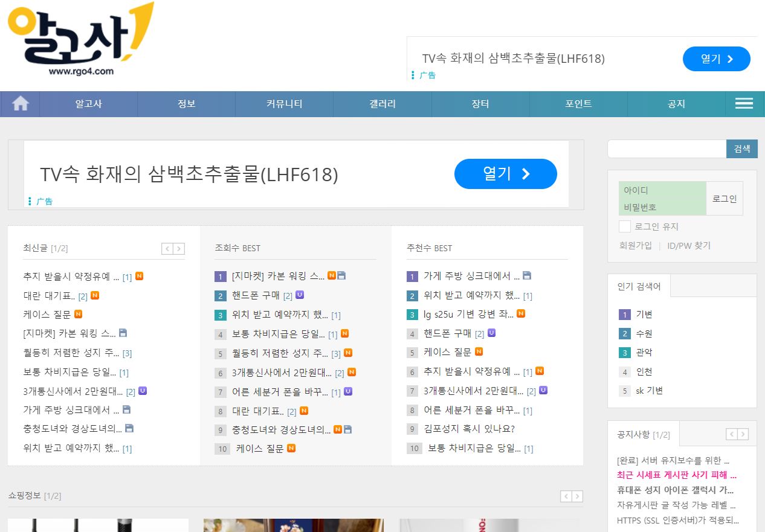Go to next page of 최신글
Image resolution: width=765 pixels, height=532 pixels.
click(179, 249)
